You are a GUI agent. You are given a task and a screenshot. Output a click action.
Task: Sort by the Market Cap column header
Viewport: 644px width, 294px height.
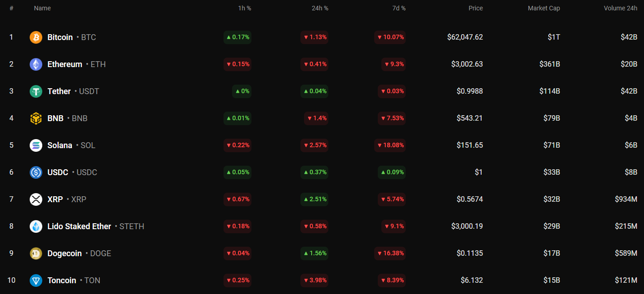(x=544, y=8)
